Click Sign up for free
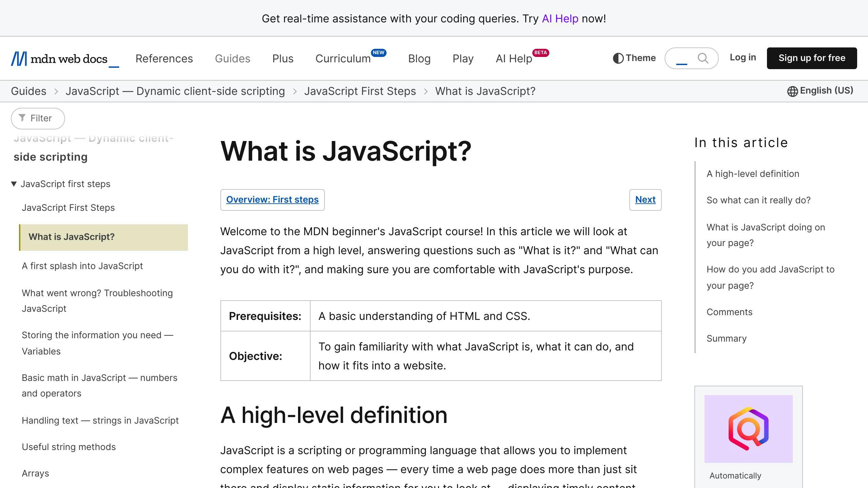This screenshot has width=868, height=488. [x=812, y=58]
